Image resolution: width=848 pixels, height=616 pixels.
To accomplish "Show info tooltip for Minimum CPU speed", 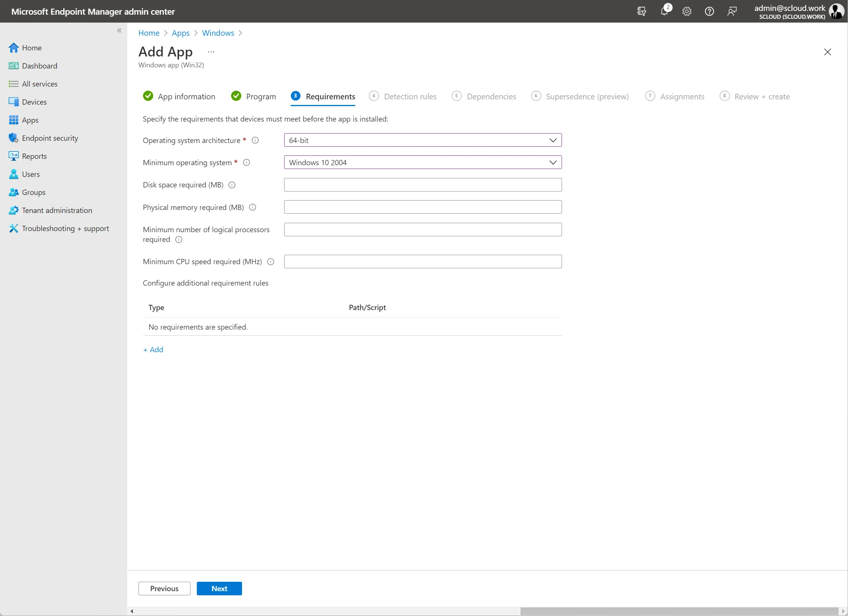I will pos(271,262).
